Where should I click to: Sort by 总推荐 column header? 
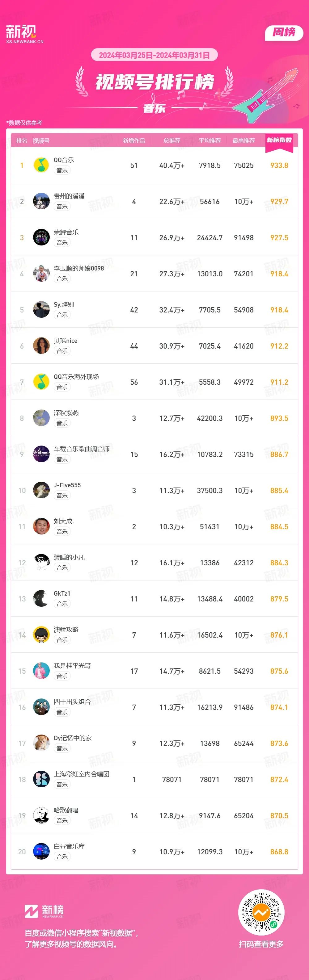click(x=171, y=141)
